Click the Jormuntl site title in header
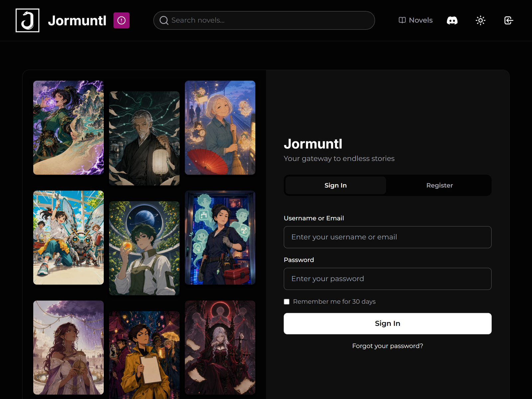 pyautogui.click(x=77, y=21)
